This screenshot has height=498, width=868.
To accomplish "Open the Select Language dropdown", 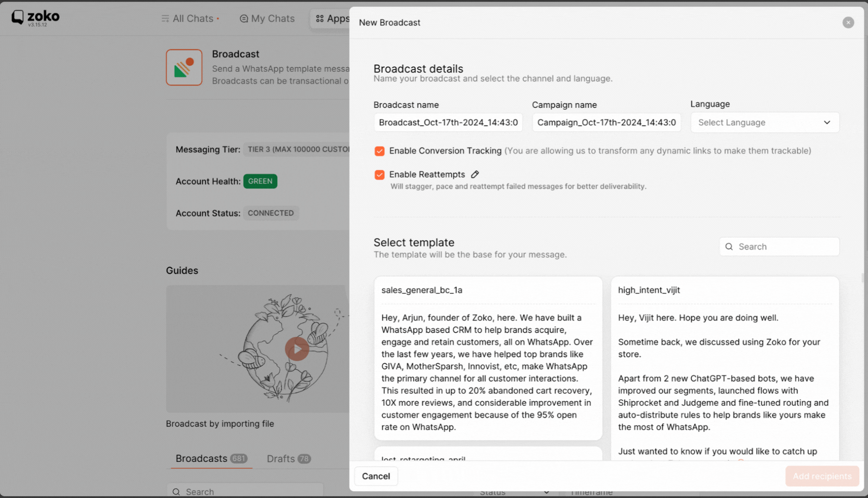I will tap(764, 122).
